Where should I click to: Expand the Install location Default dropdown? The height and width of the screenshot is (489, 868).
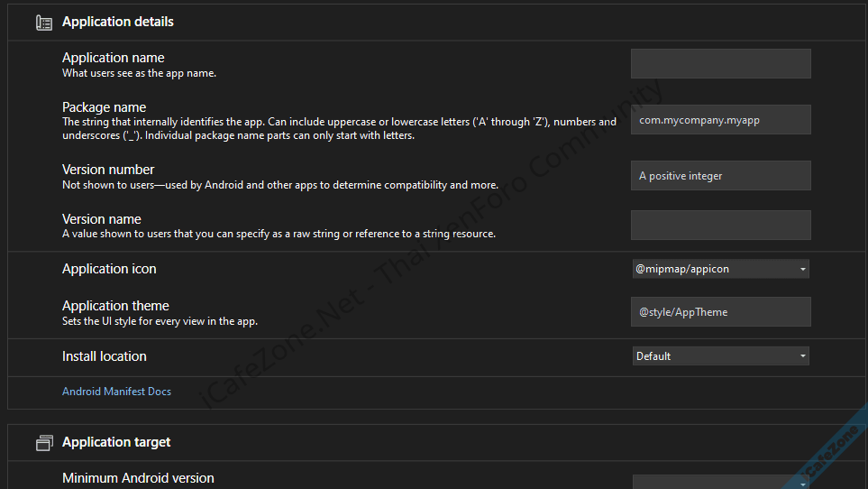coord(720,356)
